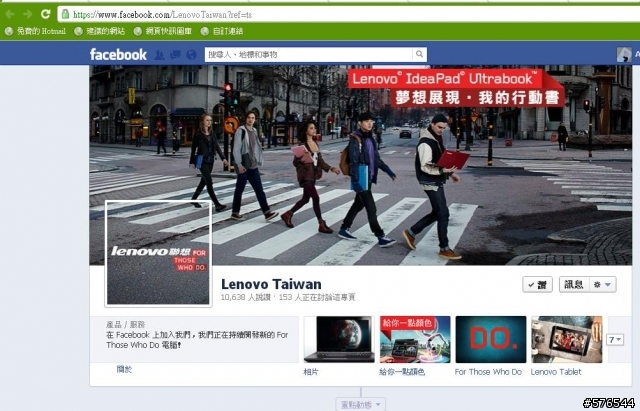640x411 pixels.
Task: Click the 關於 about link
Action: (x=124, y=369)
